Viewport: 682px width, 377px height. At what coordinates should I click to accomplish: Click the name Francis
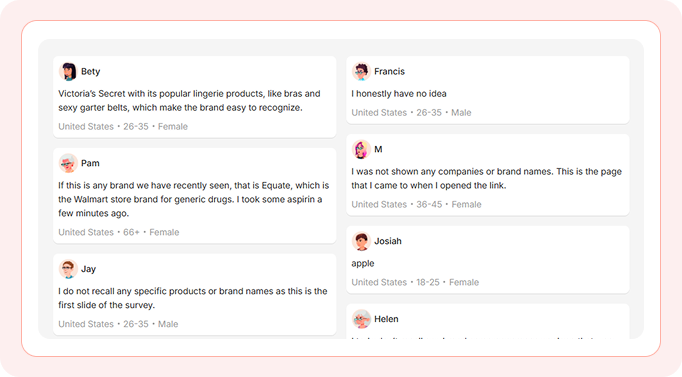pyautogui.click(x=389, y=71)
